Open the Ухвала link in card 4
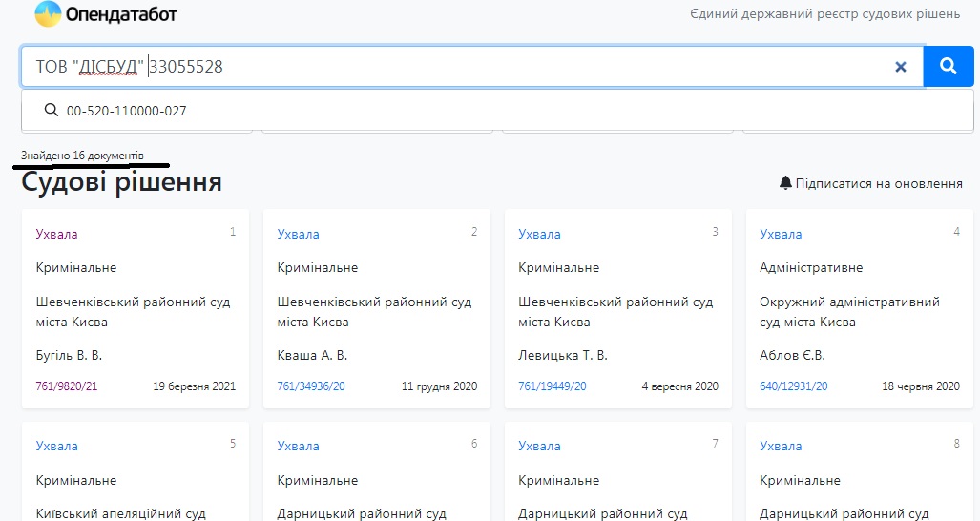 (x=781, y=234)
